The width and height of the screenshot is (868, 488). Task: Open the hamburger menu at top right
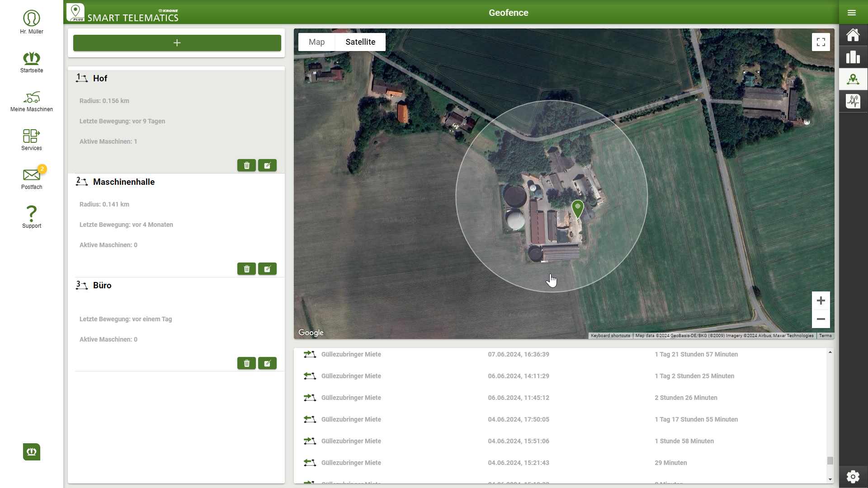(852, 13)
